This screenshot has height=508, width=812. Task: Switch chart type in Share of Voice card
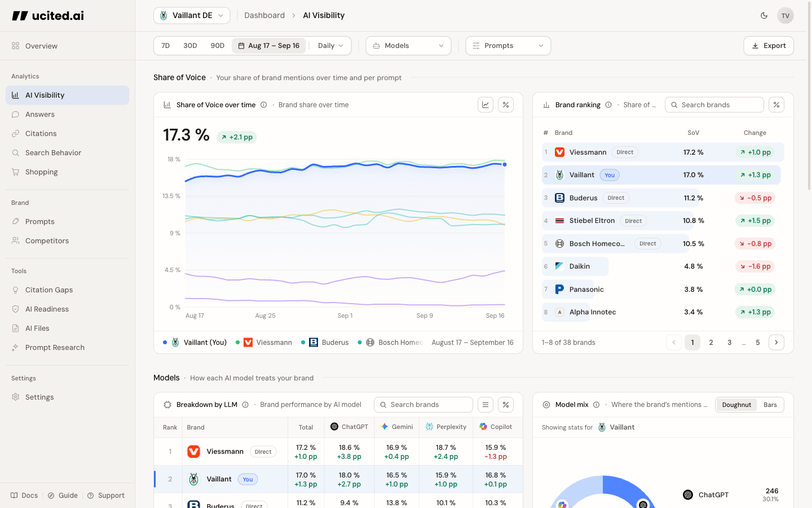tap(486, 104)
